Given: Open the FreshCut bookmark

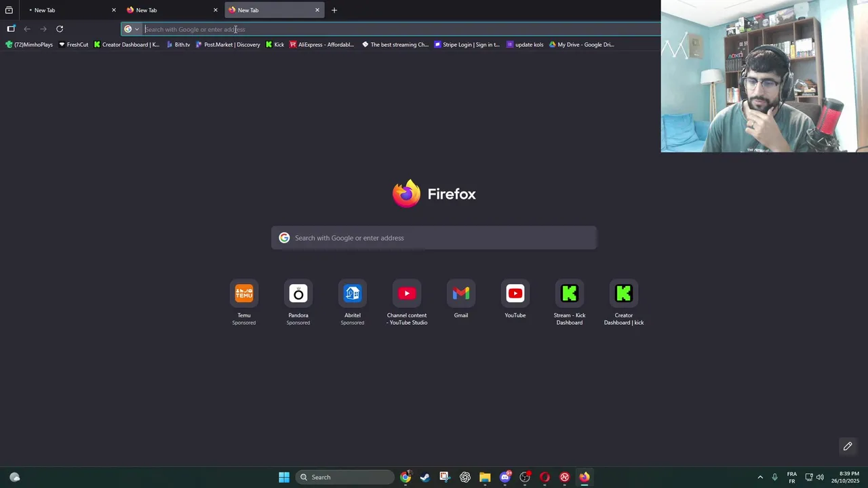Looking at the screenshot, I should [73, 45].
